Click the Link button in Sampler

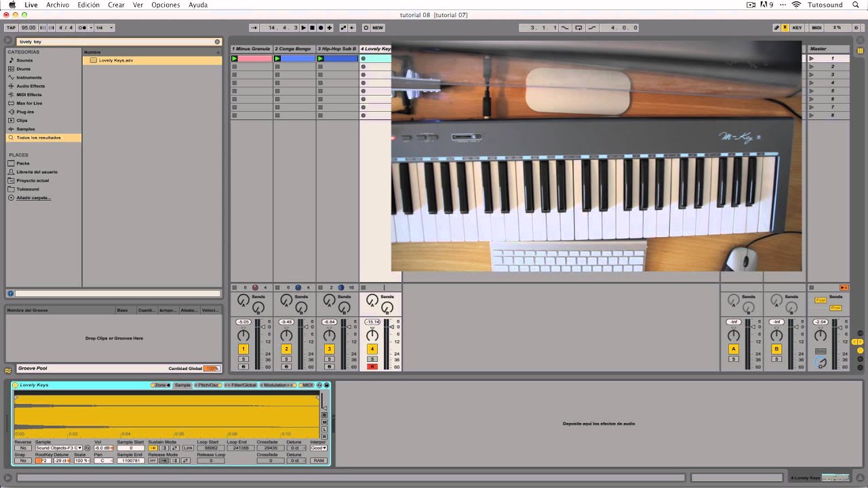[188, 448]
